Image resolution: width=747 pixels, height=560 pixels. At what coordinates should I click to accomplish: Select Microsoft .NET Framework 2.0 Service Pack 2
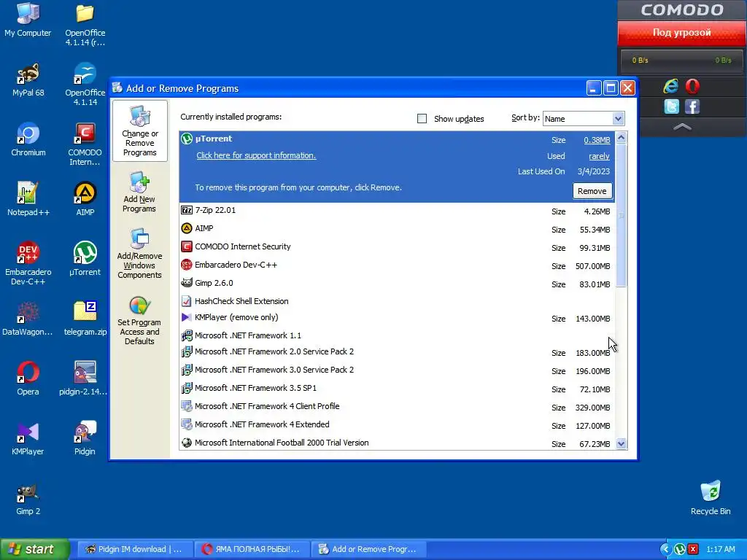tap(398, 352)
